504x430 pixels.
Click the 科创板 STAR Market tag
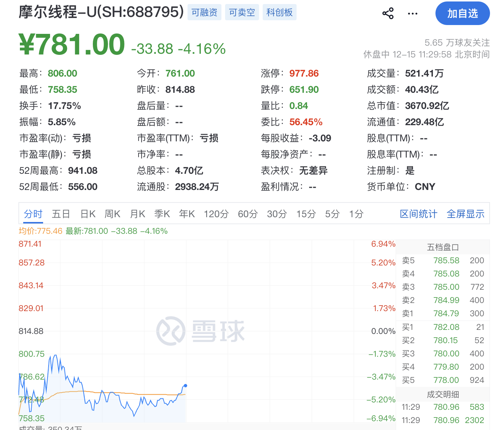point(279,12)
